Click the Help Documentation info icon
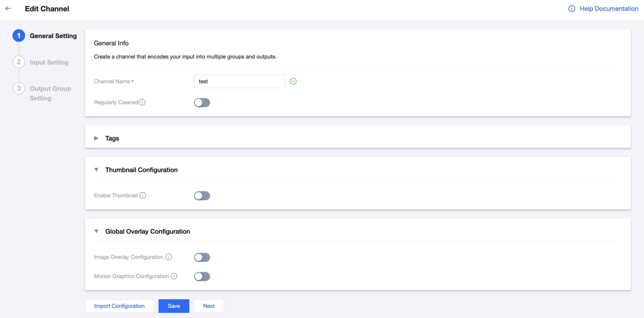 coord(572,9)
